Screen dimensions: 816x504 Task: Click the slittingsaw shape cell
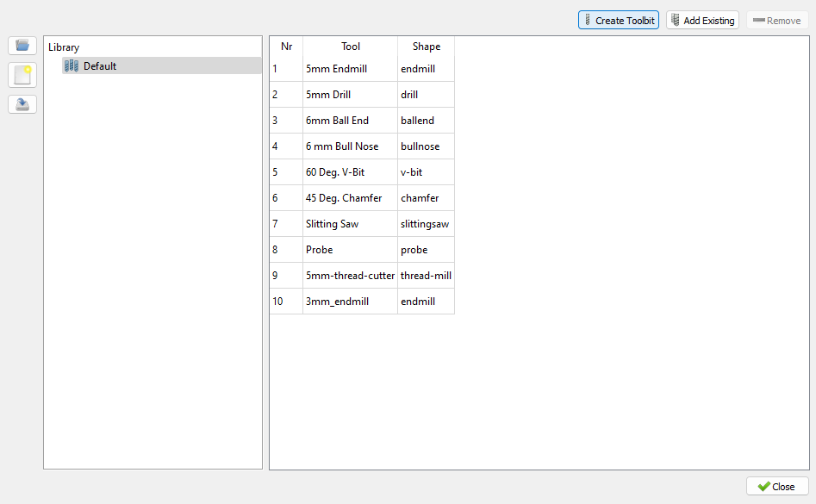coord(427,224)
